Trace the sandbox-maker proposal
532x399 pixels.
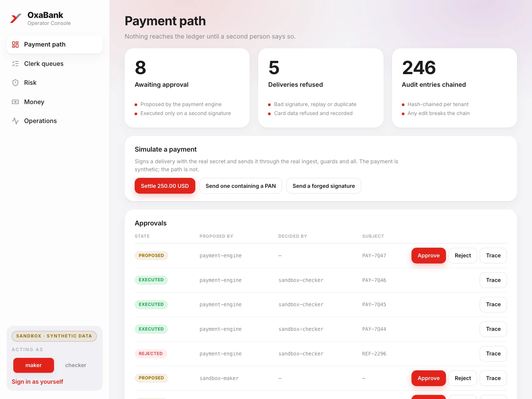493,378
